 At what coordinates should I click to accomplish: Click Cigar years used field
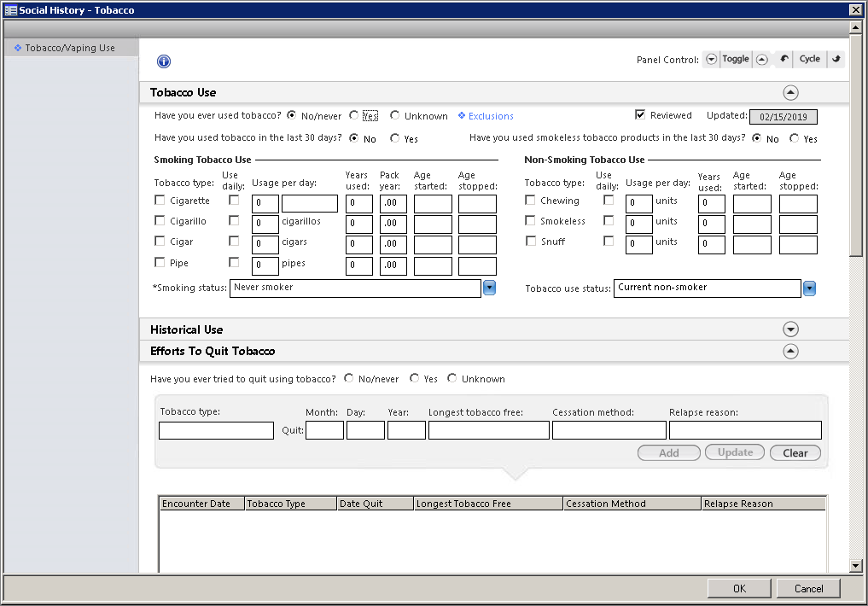[x=359, y=245]
